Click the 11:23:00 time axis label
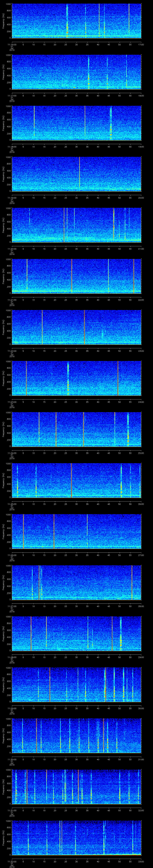The image size is (153, 868). (x=12, y=402)
